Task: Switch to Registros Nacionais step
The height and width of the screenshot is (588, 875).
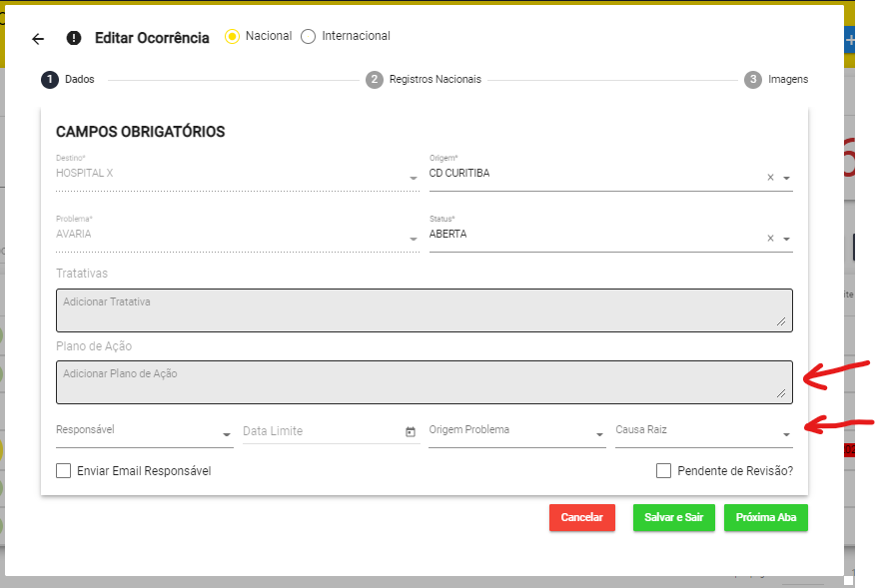Action: tap(435, 80)
